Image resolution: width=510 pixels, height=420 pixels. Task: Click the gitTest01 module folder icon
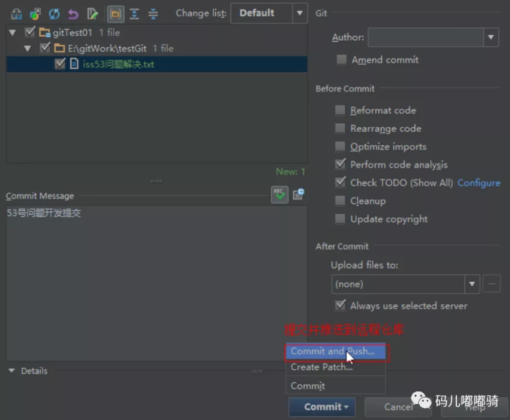pyautogui.click(x=45, y=32)
